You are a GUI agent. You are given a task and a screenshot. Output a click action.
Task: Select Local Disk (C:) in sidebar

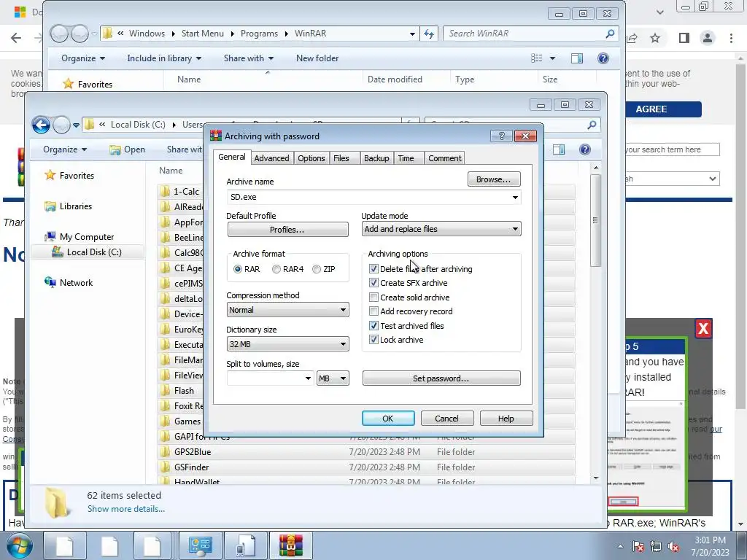(x=94, y=252)
